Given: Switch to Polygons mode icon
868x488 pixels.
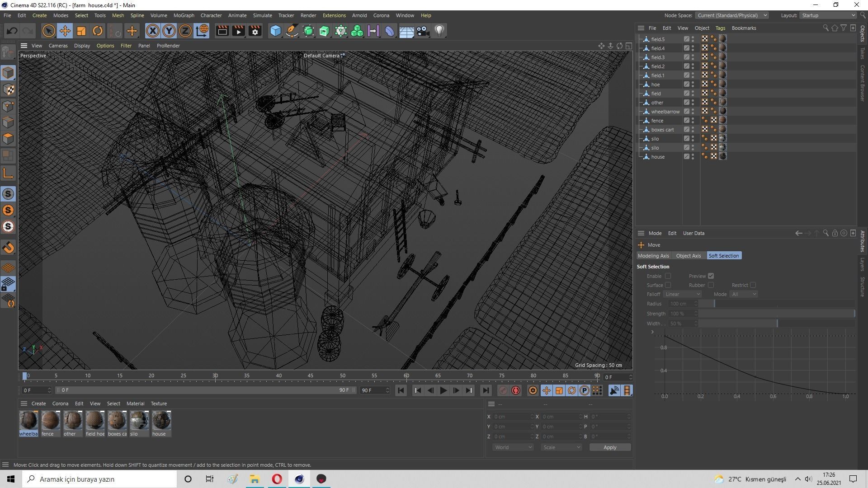Looking at the screenshot, I should 8,139.
